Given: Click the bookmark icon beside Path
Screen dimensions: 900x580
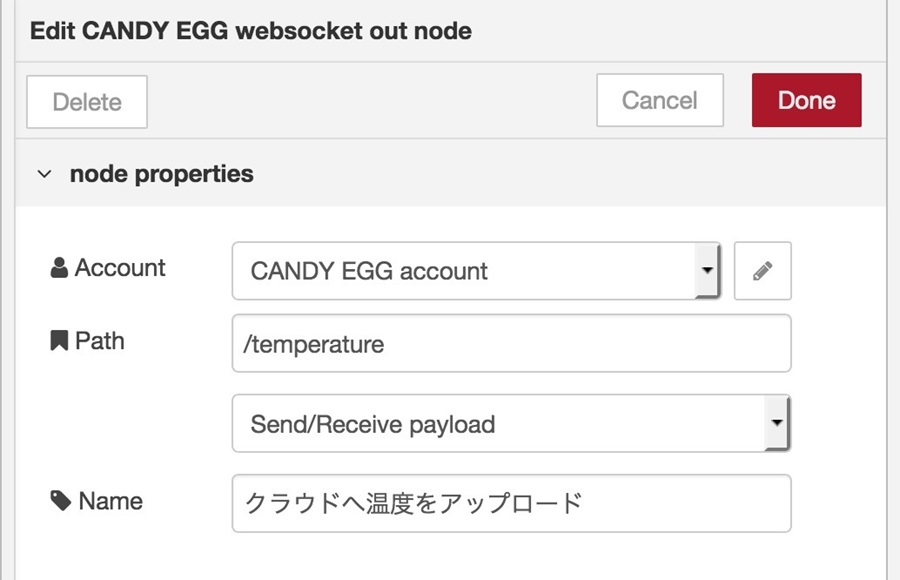Looking at the screenshot, I should tap(59, 341).
